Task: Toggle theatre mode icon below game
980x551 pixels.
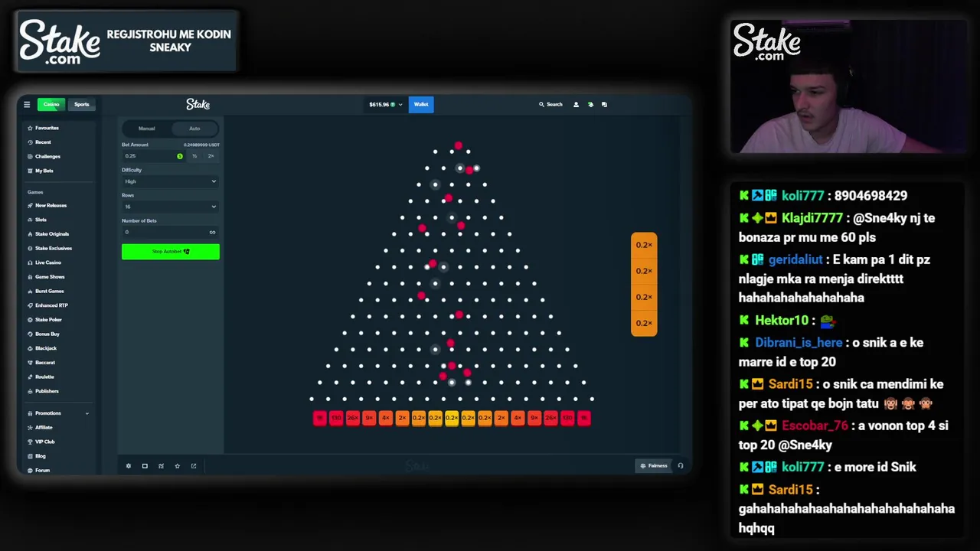Action: tap(145, 466)
